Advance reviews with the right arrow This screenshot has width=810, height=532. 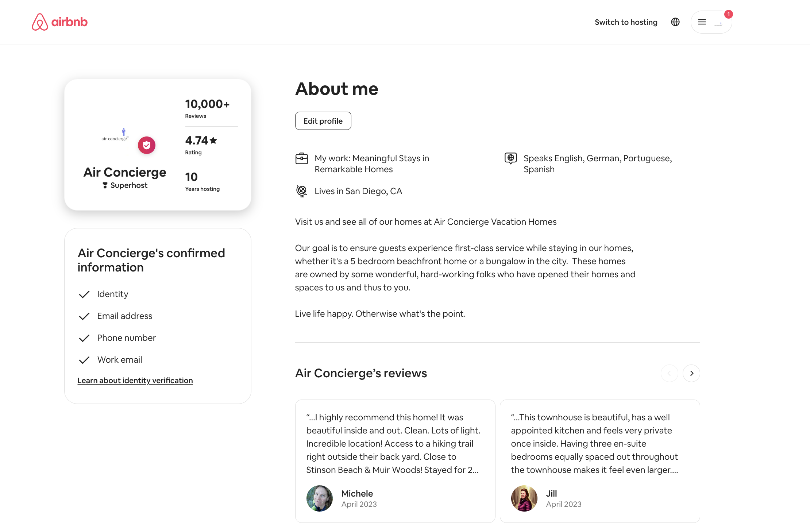click(x=691, y=373)
